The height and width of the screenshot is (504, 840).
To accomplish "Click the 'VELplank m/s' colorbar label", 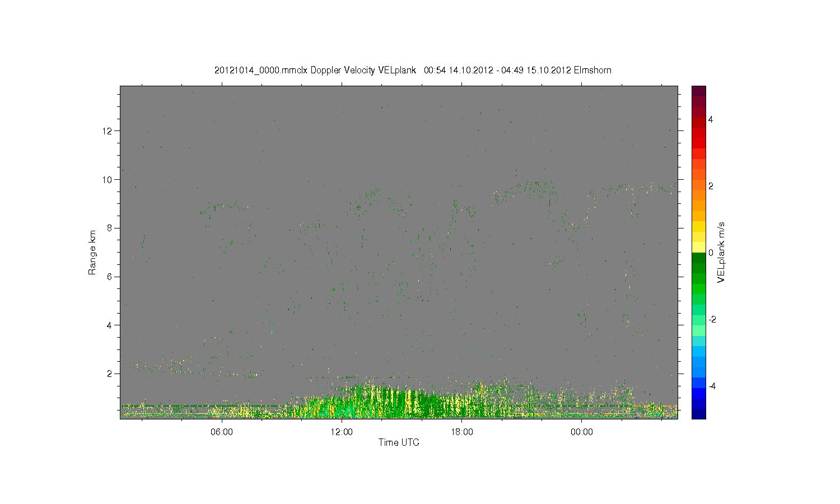I will [x=721, y=252].
